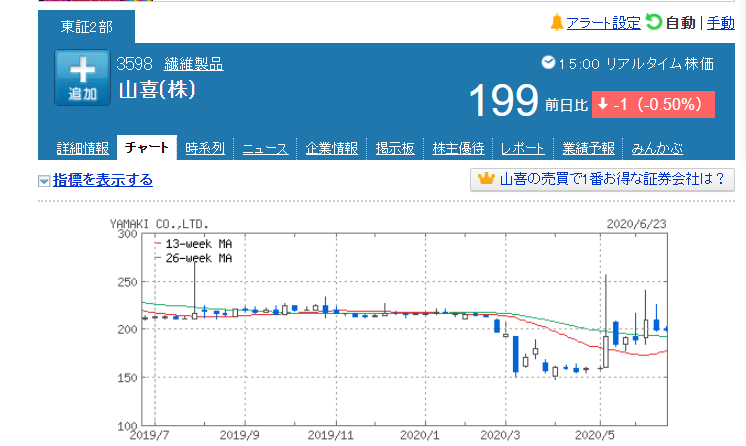Expand indicators with the small arrow toggle

[x=44, y=181]
